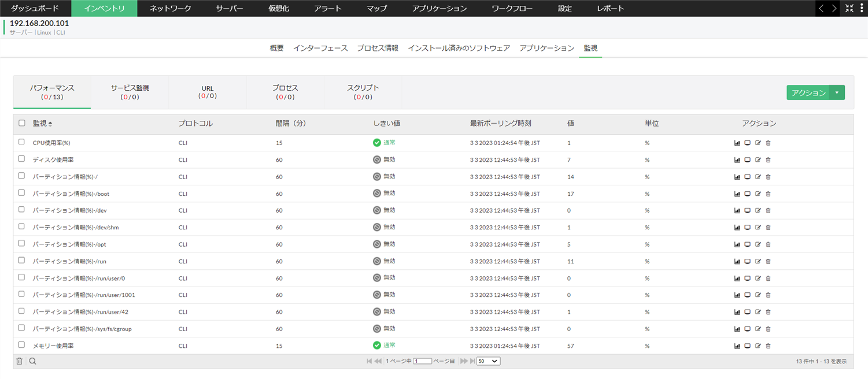Open the アラート menu in the top bar

click(x=328, y=8)
